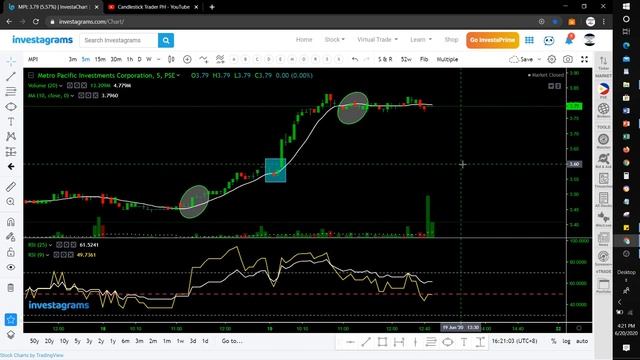Toggle magnet mode in left toolbar

point(11,222)
